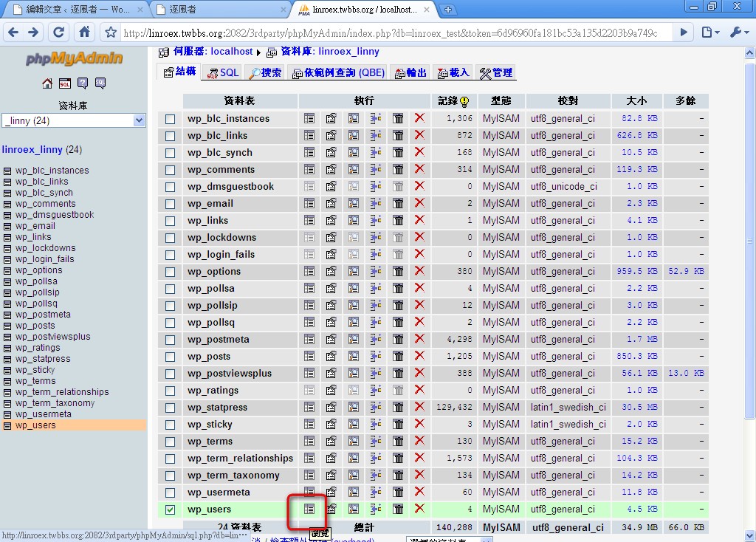Bookmark this page with star icon
This screenshot has height=542, width=756.
point(111,32)
